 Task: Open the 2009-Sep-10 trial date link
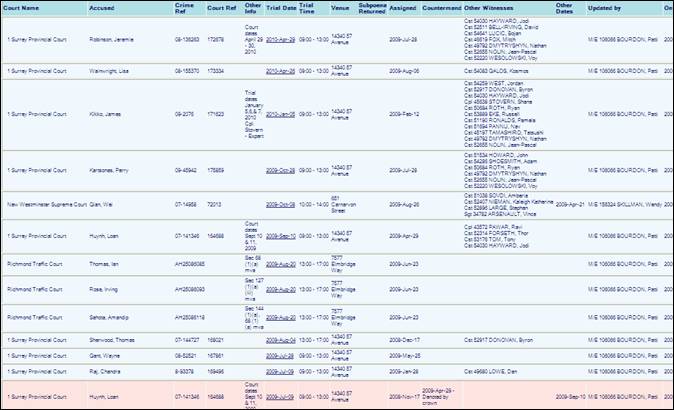pyautogui.click(x=281, y=236)
